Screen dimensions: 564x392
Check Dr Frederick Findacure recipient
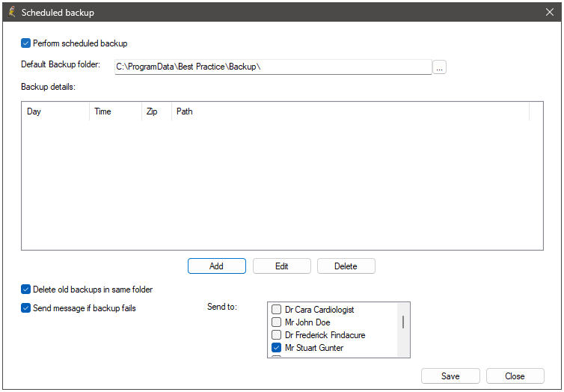[x=276, y=335]
